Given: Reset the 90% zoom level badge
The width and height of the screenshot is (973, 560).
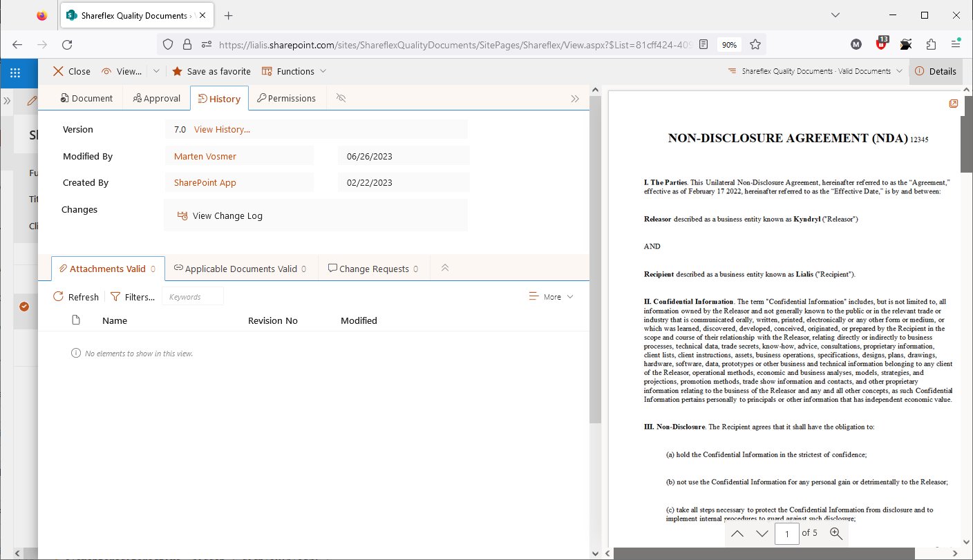Looking at the screenshot, I should click(x=729, y=44).
